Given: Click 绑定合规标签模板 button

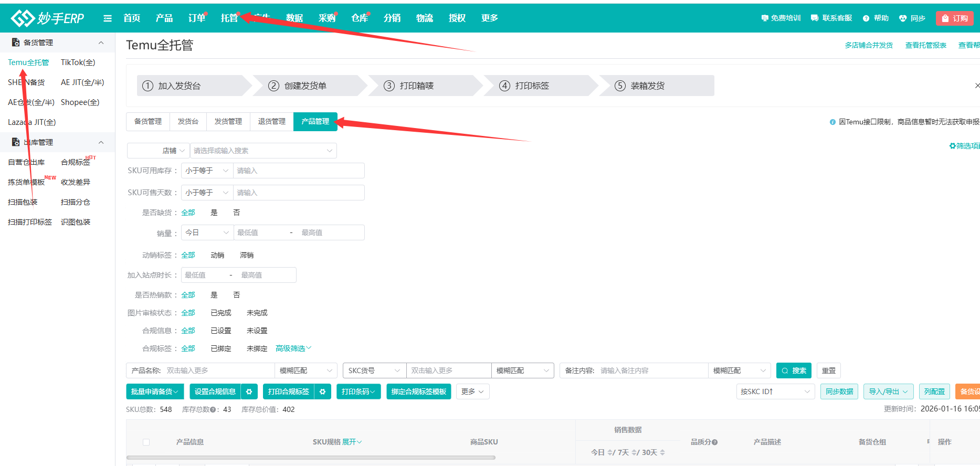Looking at the screenshot, I should pos(419,391).
